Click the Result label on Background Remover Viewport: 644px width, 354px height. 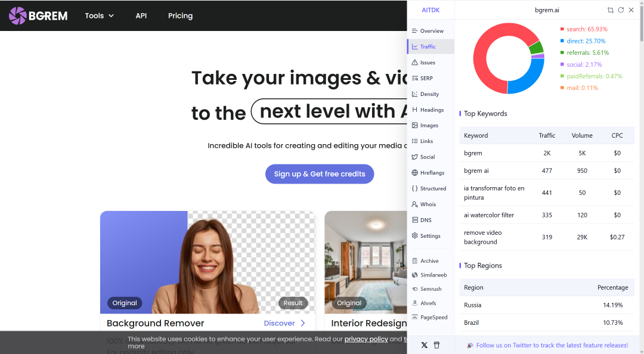(293, 303)
